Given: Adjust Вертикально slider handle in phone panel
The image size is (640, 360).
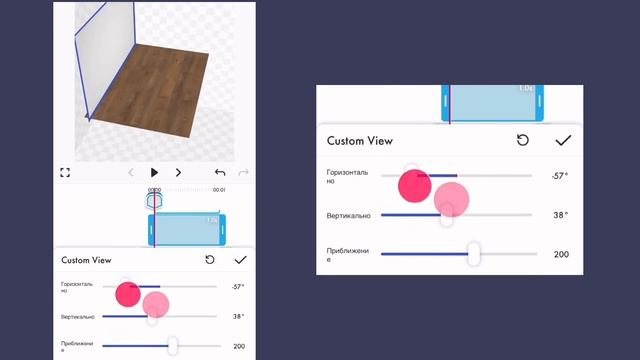Looking at the screenshot, I should (x=152, y=316).
